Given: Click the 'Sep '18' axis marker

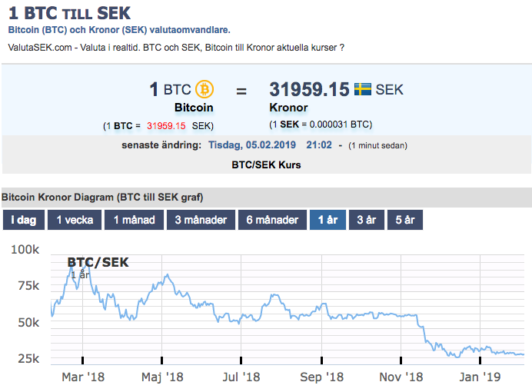Looking at the screenshot, I should click(x=321, y=377).
